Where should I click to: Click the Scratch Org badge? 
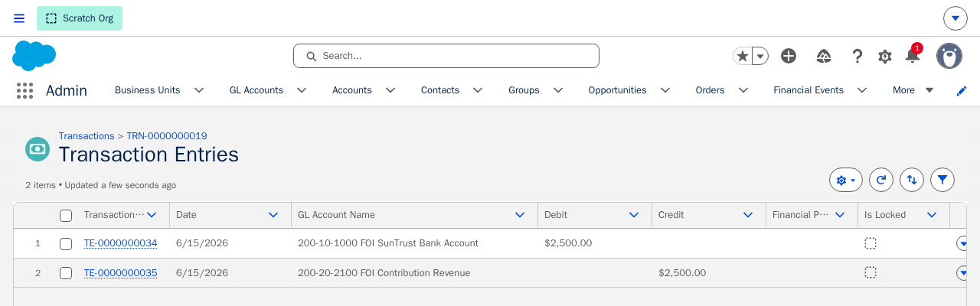click(x=80, y=18)
